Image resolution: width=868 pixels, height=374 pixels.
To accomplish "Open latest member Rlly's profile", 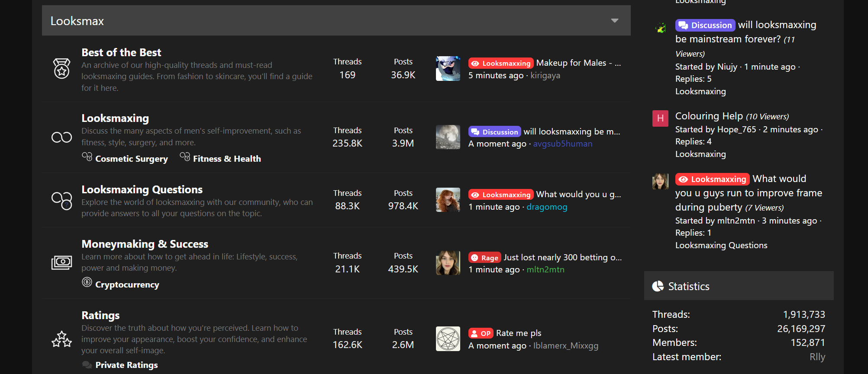I will point(817,357).
